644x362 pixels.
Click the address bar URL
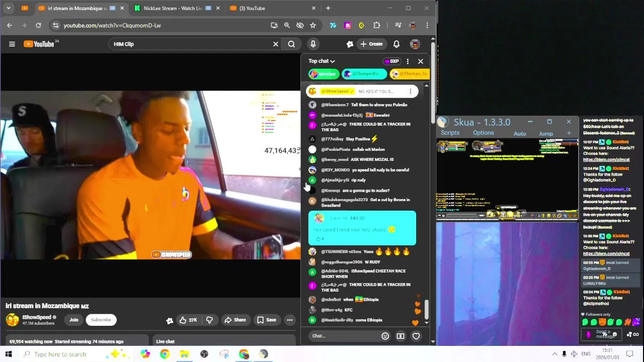coord(112,25)
